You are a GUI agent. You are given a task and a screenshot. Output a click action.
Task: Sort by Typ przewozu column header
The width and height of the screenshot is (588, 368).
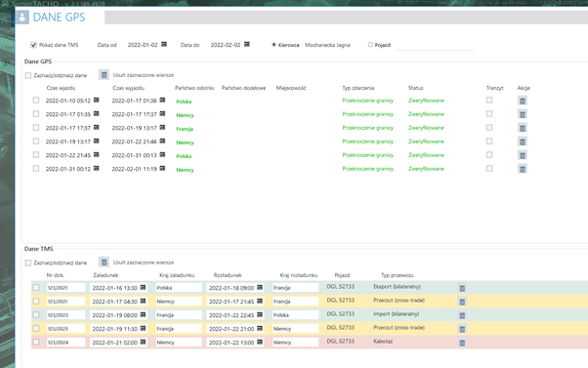[x=398, y=275]
